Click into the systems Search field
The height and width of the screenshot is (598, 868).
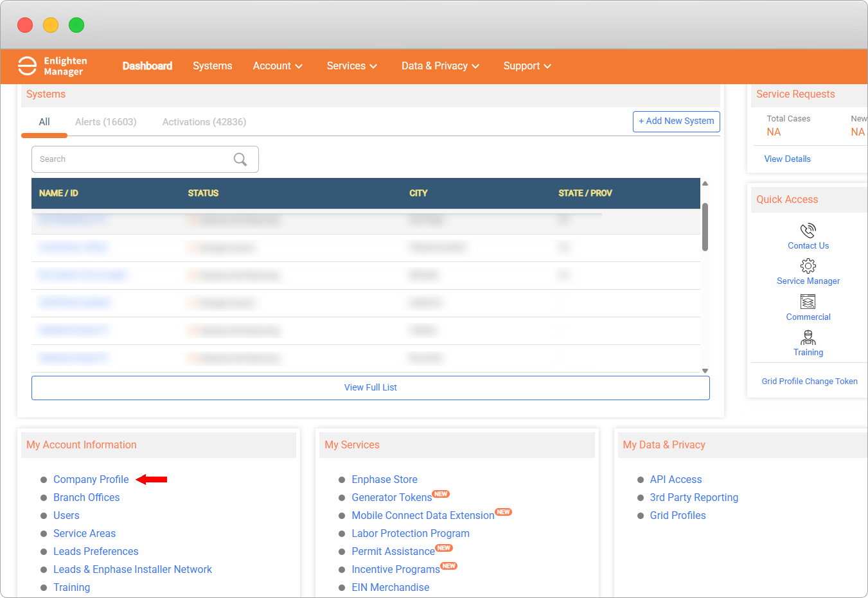(145, 159)
